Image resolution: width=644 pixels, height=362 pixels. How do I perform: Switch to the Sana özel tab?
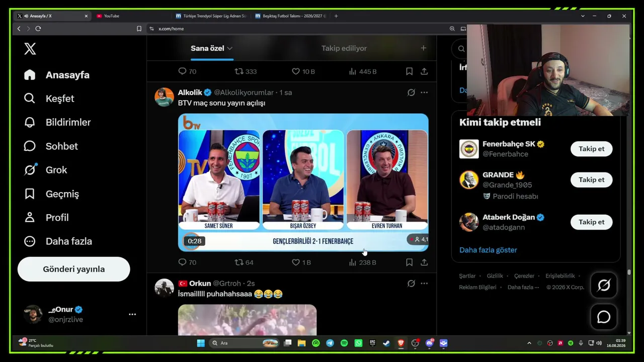click(207, 48)
